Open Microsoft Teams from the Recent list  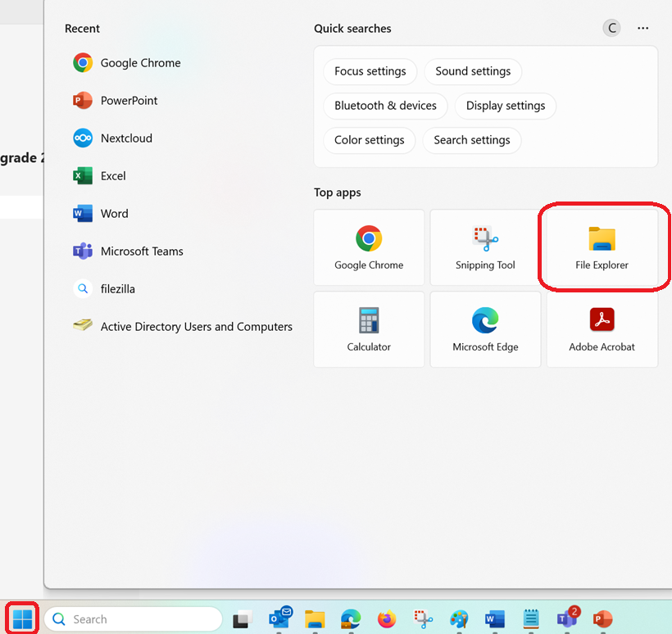(x=128, y=251)
